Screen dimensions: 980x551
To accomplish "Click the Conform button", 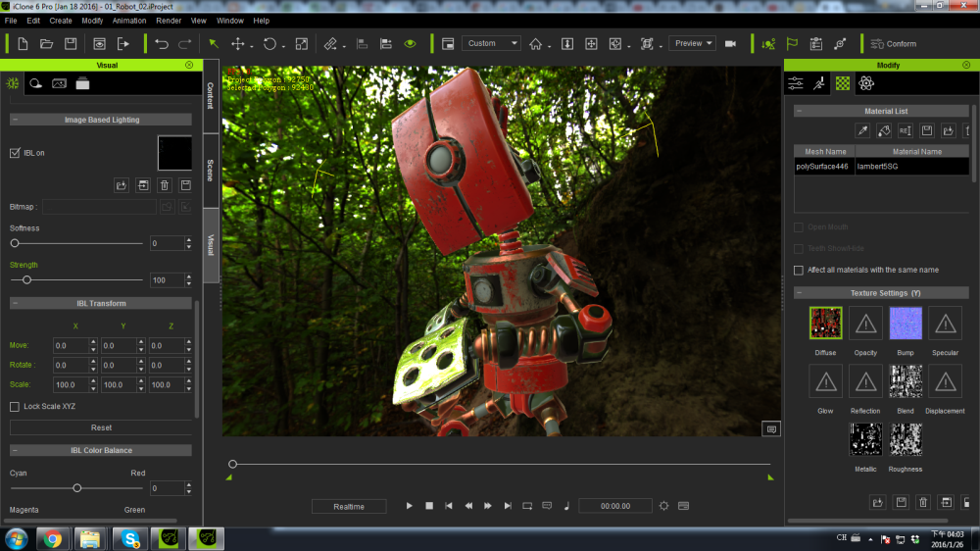I will [893, 44].
